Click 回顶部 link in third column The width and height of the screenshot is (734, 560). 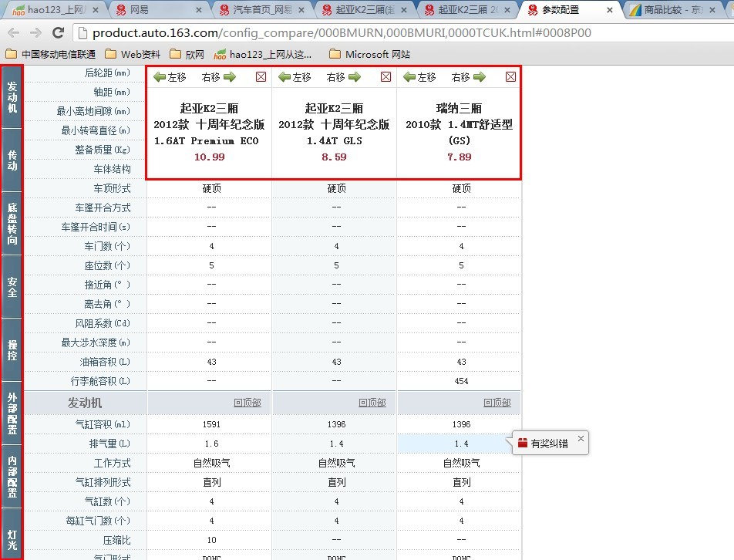497,403
